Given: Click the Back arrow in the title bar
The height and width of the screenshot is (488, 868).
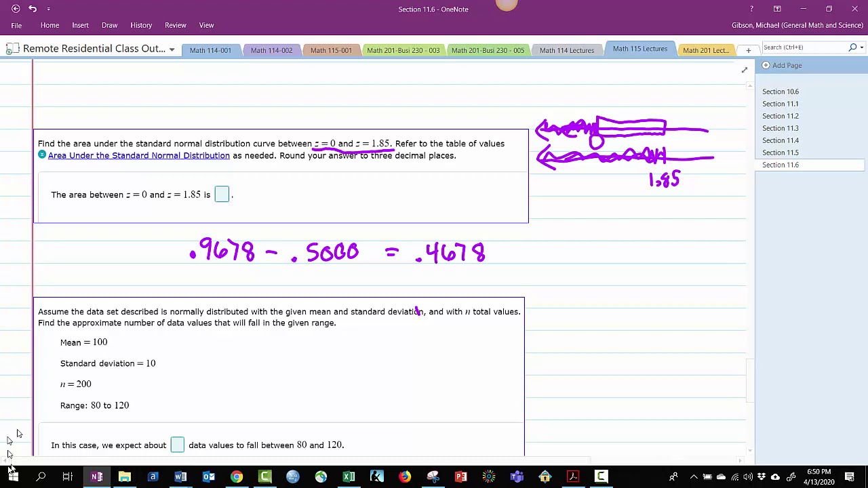Looking at the screenshot, I should click(x=16, y=9).
